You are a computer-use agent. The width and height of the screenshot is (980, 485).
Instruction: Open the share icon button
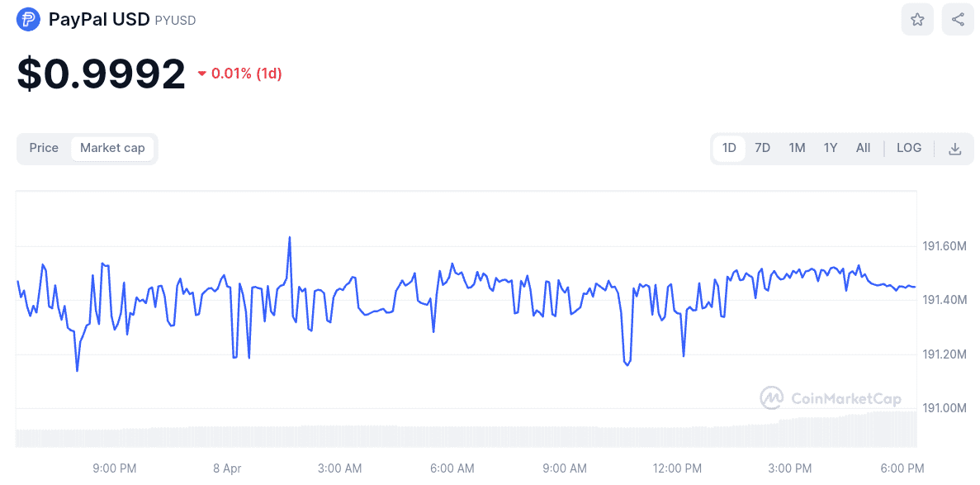click(958, 19)
